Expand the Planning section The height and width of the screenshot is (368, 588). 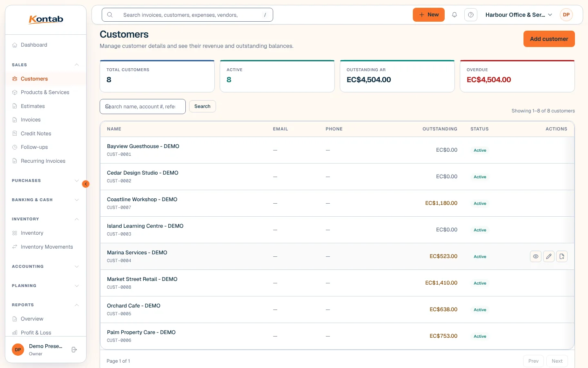(46, 286)
